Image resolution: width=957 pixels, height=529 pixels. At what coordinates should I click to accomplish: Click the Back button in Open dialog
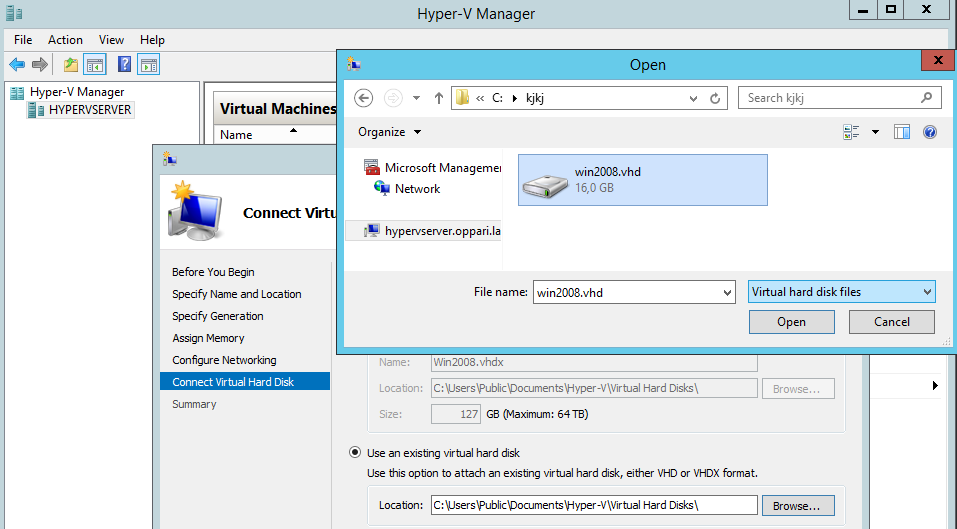[x=364, y=98]
